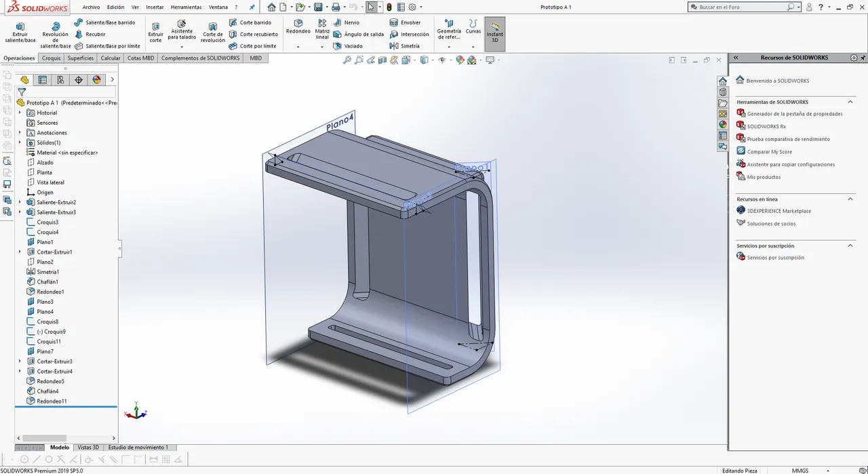Activate the Select arrow cursor tool
Screen dimensions: 868x474
click(371, 7)
